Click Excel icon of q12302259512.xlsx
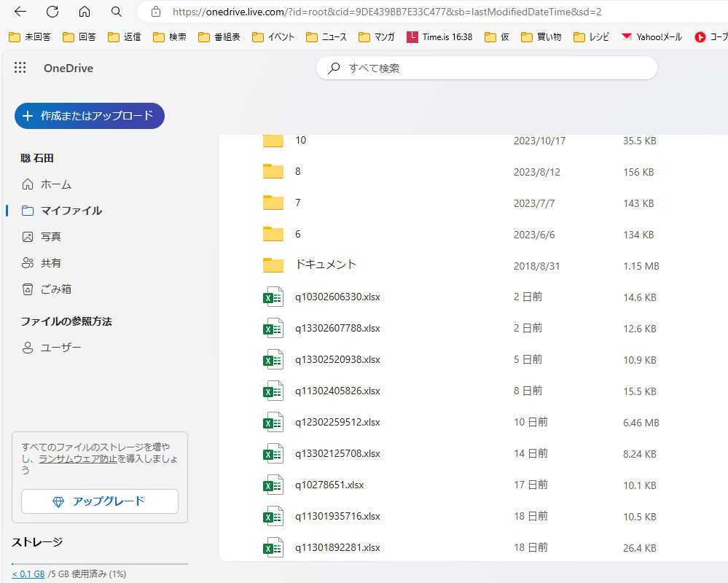Screen dimensions: 728x583 273,423
